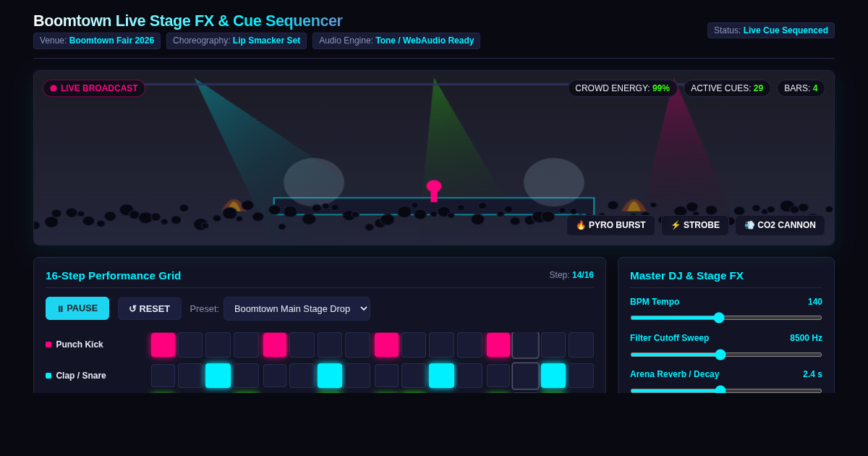Adjust the Filter Cutoff Sweep slider
The width and height of the screenshot is (868, 456).
click(x=726, y=355)
